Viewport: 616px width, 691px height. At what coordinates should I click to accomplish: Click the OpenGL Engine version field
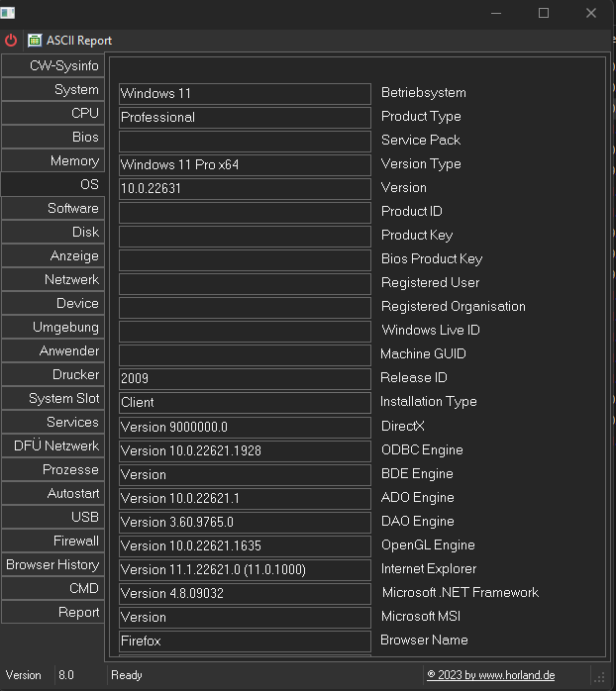[245, 546]
